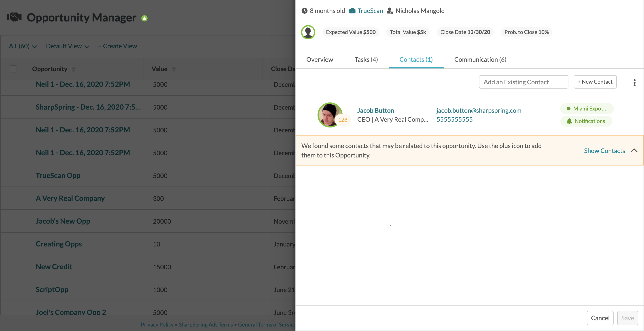Click the handshake Opportunity Manager icon
The height and width of the screenshot is (331, 644).
click(x=14, y=17)
